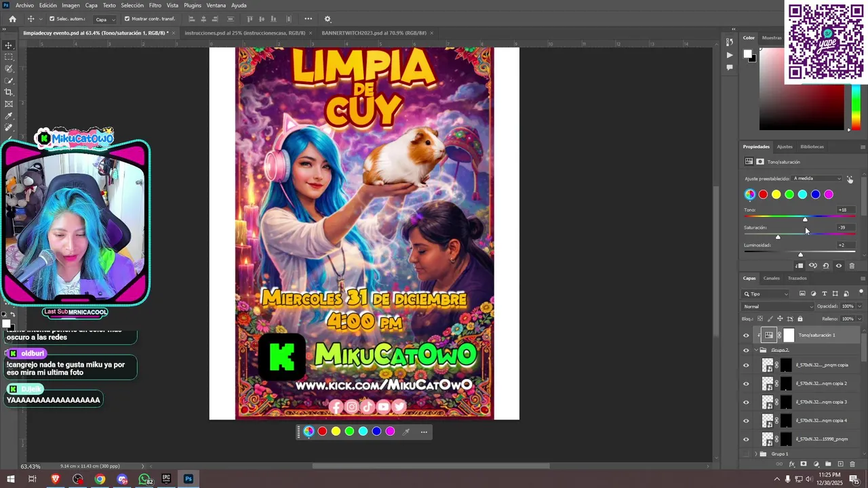Viewport: 868px width, 488px height.
Task: Hide layer il_570xN.32...nqm copia 3
Action: [x=746, y=402]
